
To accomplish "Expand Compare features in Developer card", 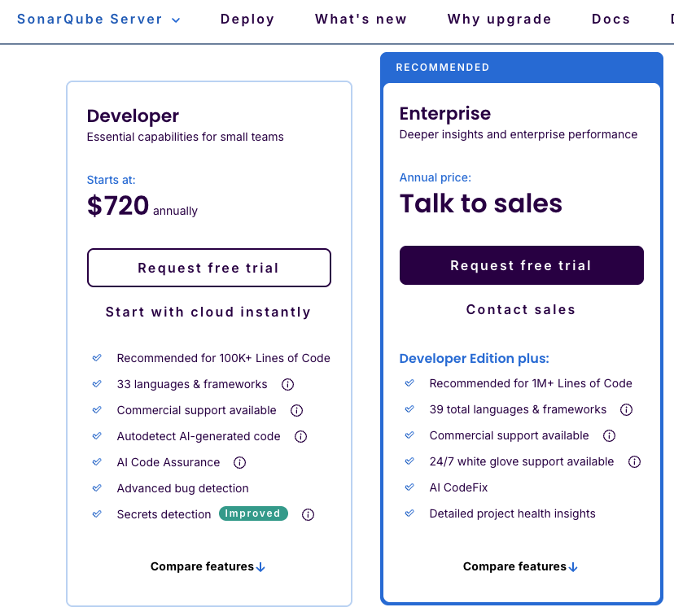I will tap(208, 566).
